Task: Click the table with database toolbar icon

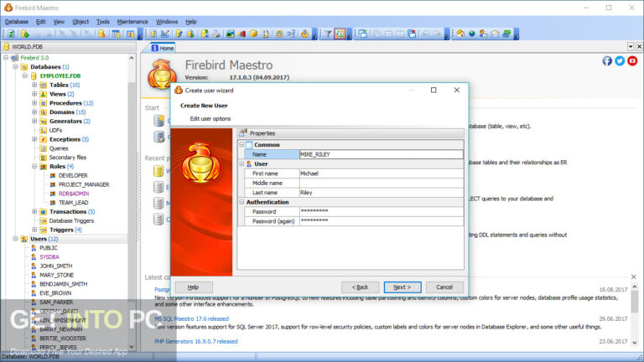Action: coord(117,34)
